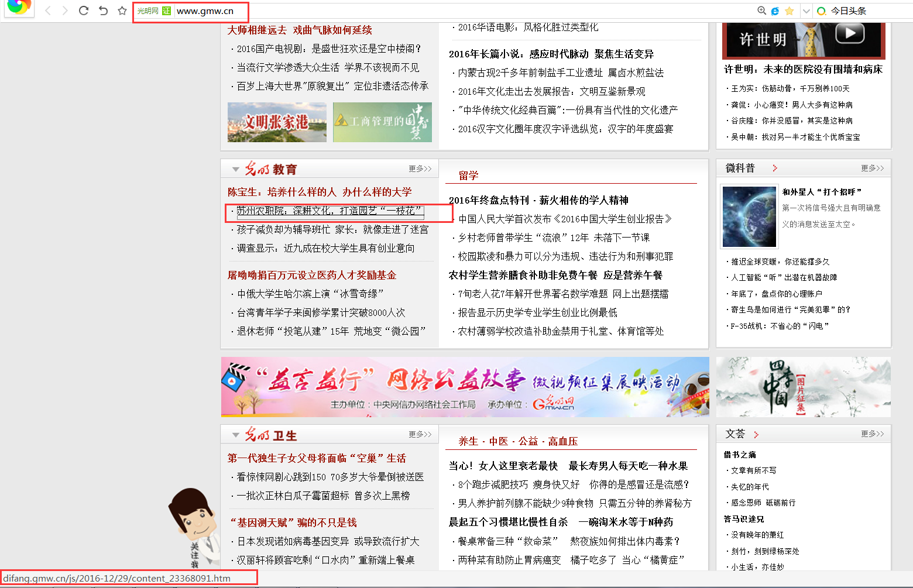Click 更多>> in the 卫生 section
Screen dimensions: 913x588
click(420, 434)
